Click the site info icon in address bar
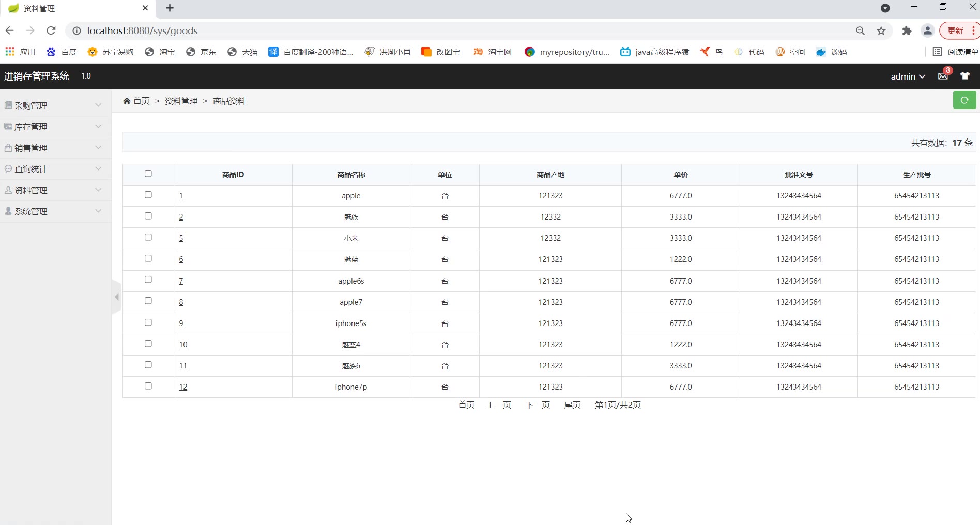The height and width of the screenshot is (525, 980). (76, 31)
